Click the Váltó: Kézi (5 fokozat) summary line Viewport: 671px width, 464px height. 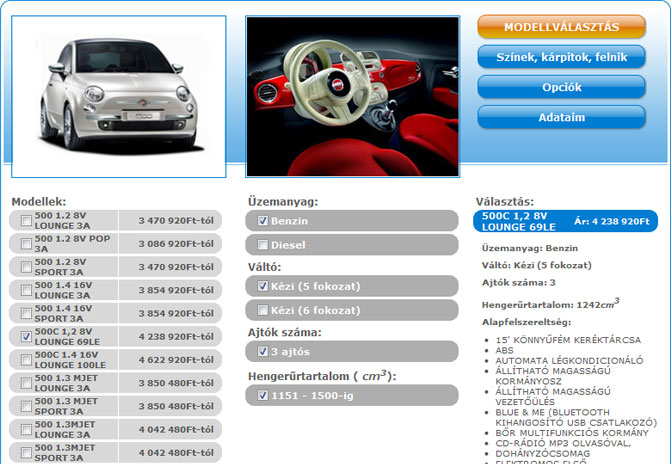[537, 265]
